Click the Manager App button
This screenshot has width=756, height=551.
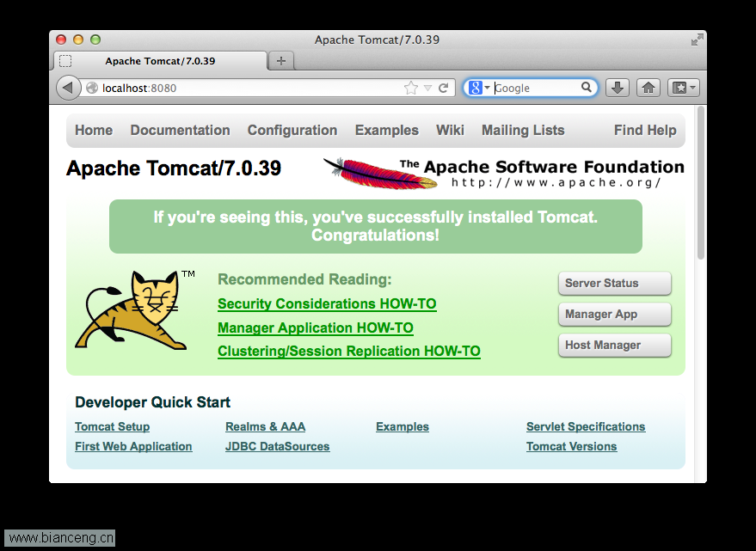coord(615,315)
